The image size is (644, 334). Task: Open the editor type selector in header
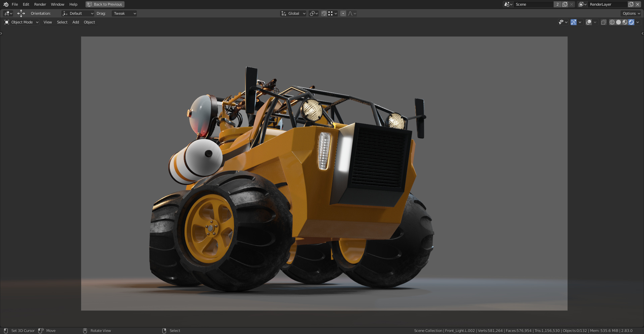click(x=8, y=13)
